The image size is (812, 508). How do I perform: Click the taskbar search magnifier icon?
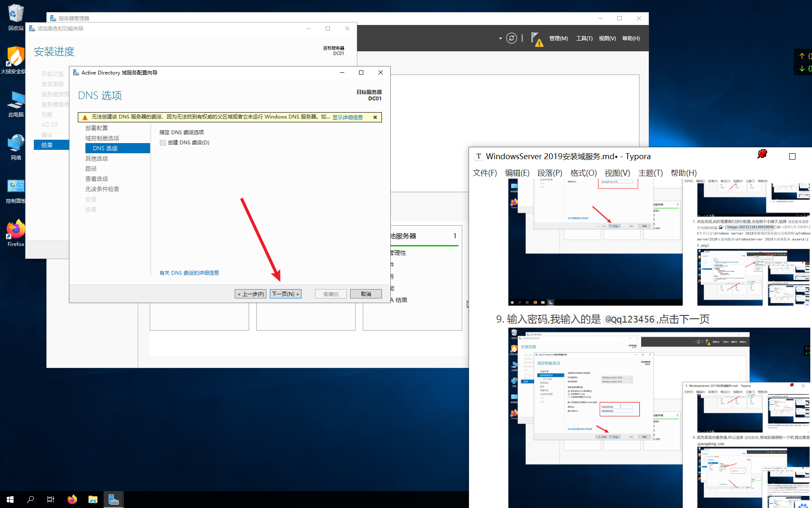30,500
